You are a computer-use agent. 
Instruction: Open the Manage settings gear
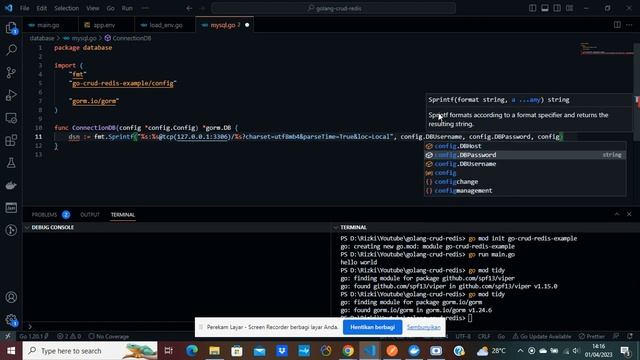pos(11,320)
